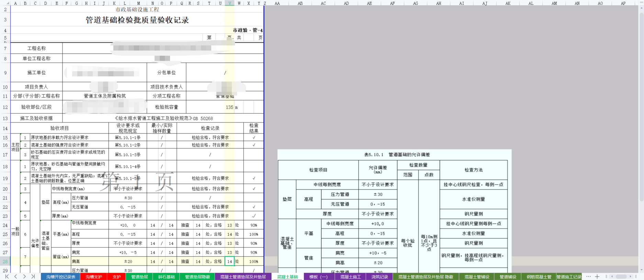
Task: Click the vertical scrollbar down arrow
Action: point(641,270)
